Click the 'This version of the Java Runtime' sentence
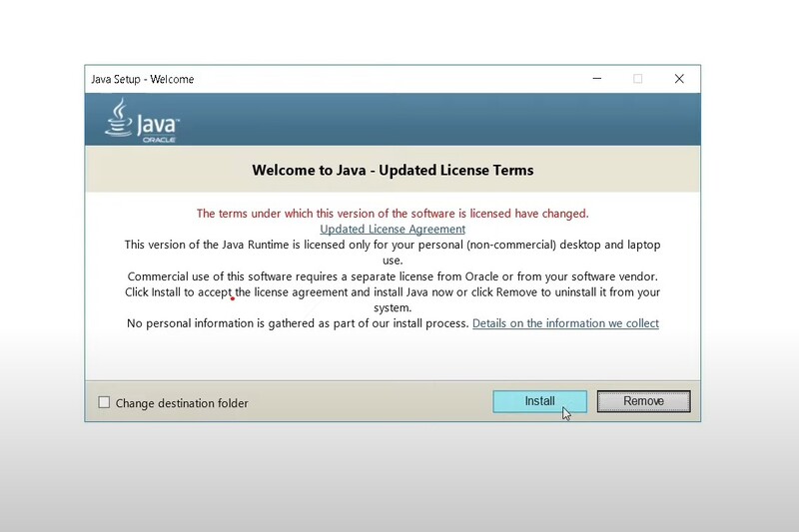 coord(393,253)
